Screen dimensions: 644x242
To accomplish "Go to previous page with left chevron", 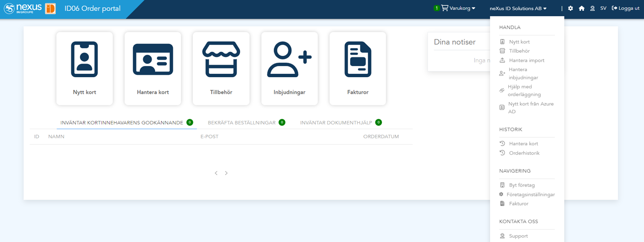I will pos(216,173).
